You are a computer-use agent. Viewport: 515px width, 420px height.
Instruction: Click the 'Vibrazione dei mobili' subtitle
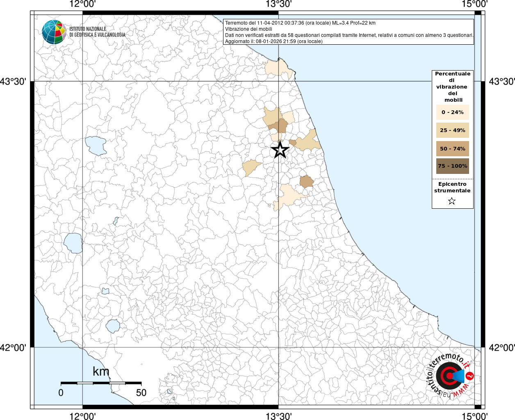(248, 29)
